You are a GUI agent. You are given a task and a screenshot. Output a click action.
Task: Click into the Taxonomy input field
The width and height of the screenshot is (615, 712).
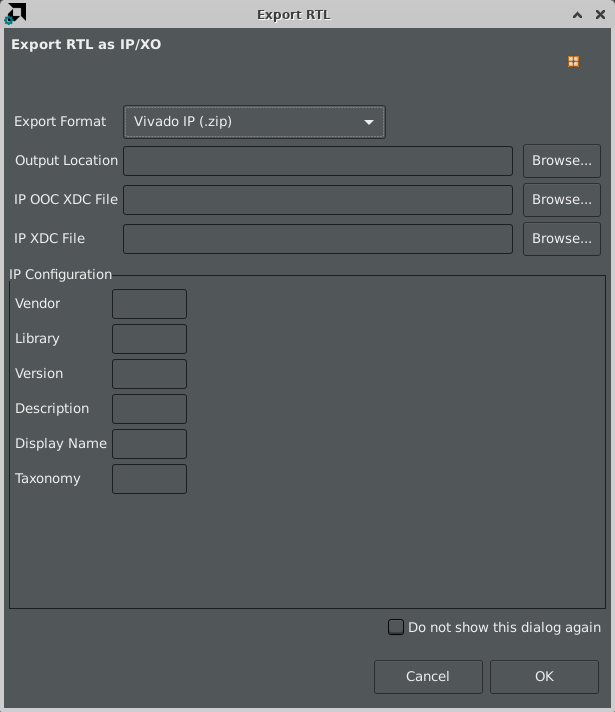tap(149, 479)
